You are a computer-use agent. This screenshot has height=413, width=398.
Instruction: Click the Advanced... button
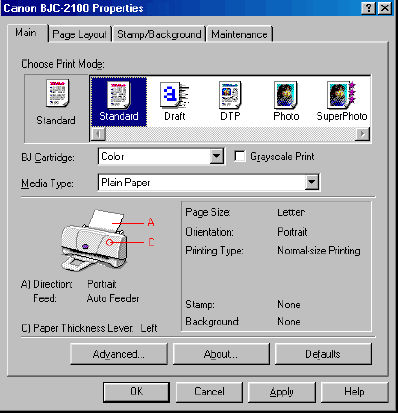pos(119,354)
